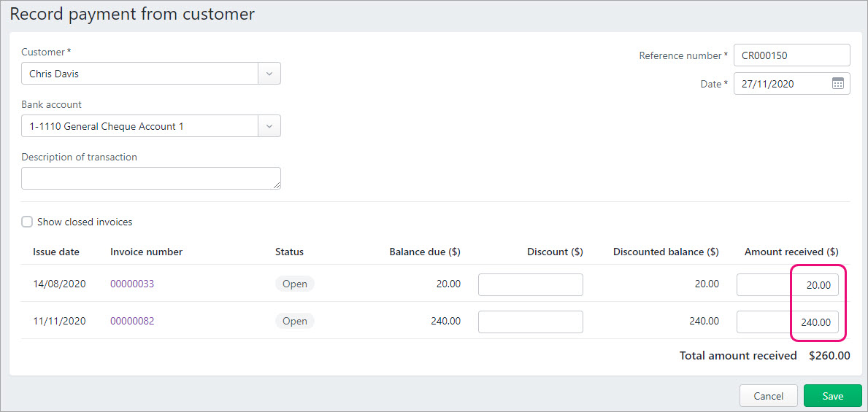Select the Open status of invoice 00000033

pyautogui.click(x=294, y=284)
